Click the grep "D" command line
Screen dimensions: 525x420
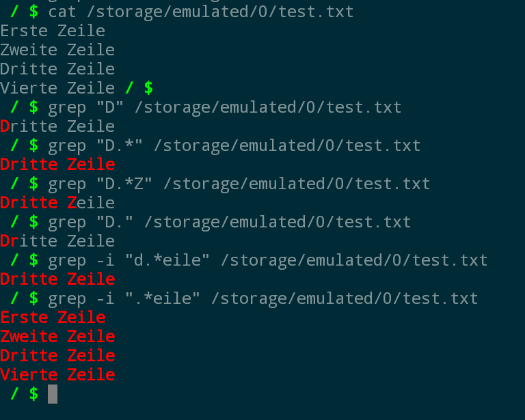pyautogui.click(x=225, y=108)
